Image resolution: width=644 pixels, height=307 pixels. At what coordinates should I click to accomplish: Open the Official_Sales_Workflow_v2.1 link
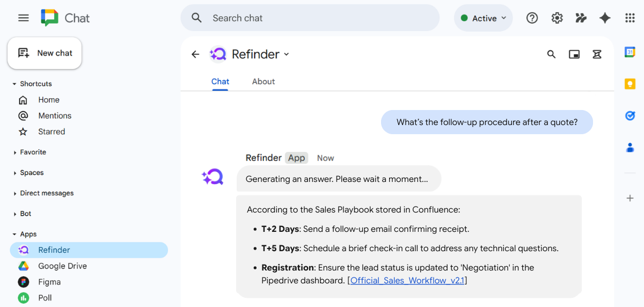coord(407,281)
